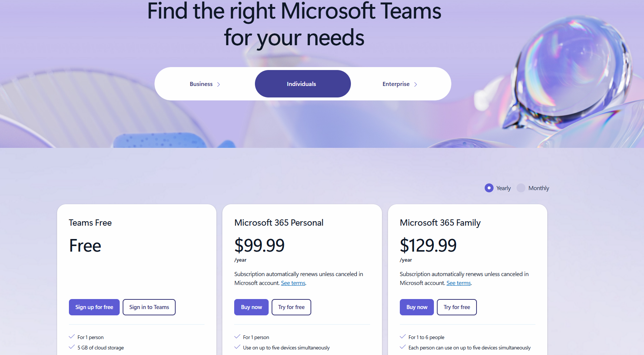
Task: Buy Microsoft 365 Personal now
Action: (x=251, y=307)
